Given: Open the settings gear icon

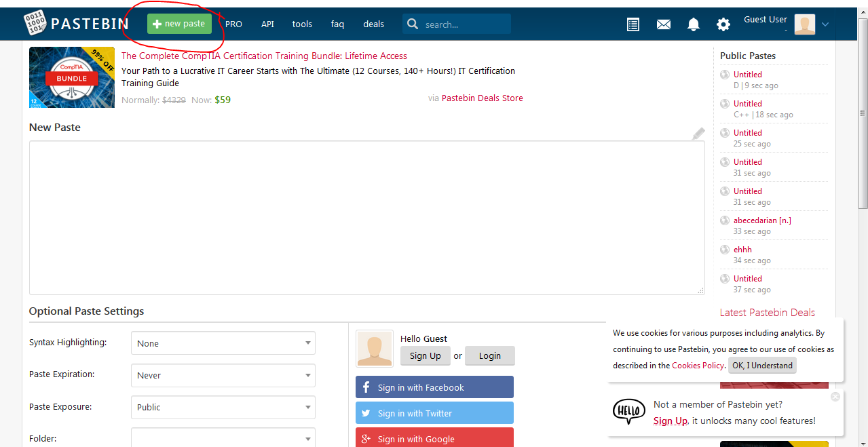Looking at the screenshot, I should tap(723, 24).
